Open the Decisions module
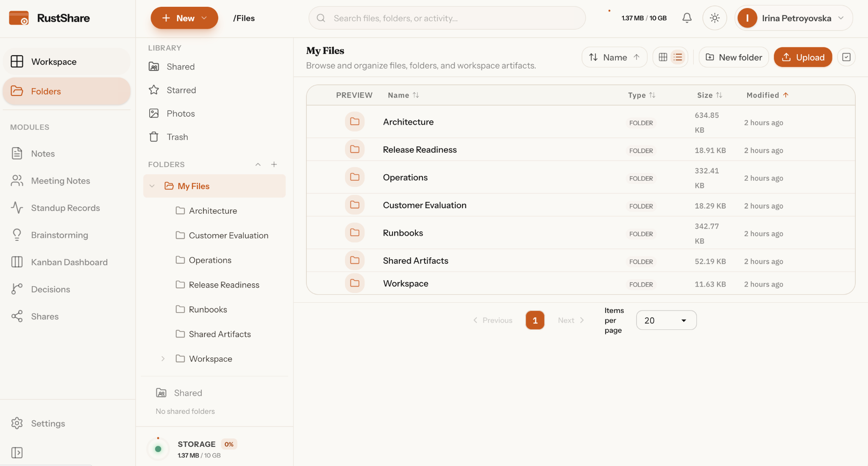 tap(67, 289)
